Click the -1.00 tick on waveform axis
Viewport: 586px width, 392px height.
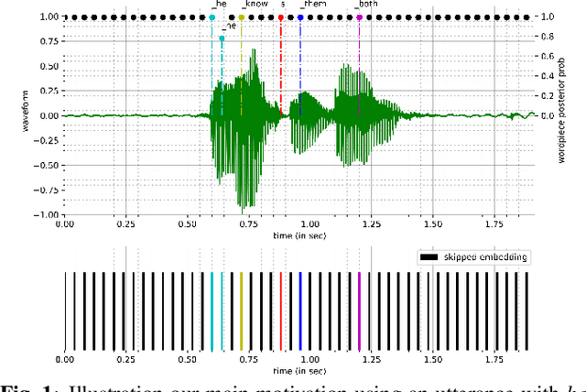click(40, 214)
